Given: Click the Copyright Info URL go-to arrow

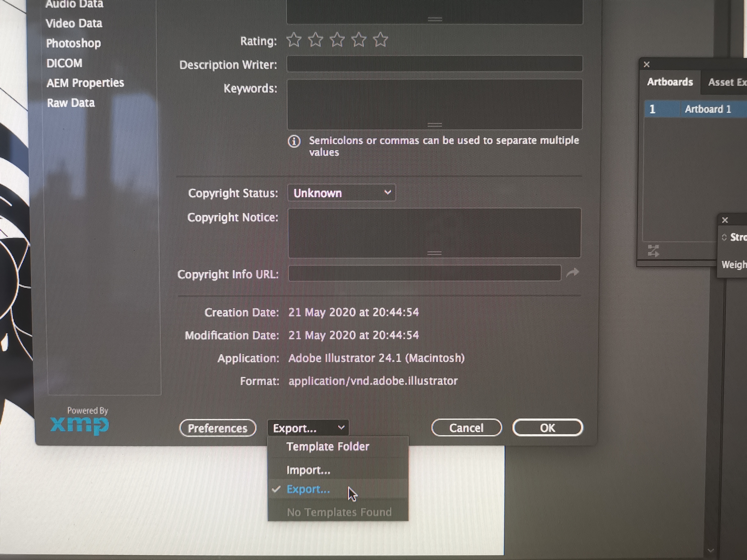Looking at the screenshot, I should tap(572, 272).
